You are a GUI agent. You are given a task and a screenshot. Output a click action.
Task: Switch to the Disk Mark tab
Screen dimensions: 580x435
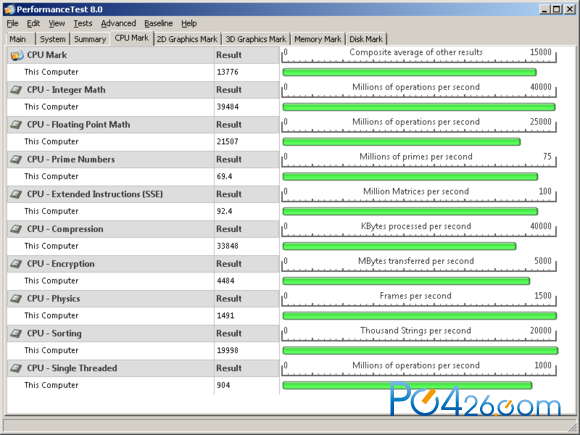point(366,39)
